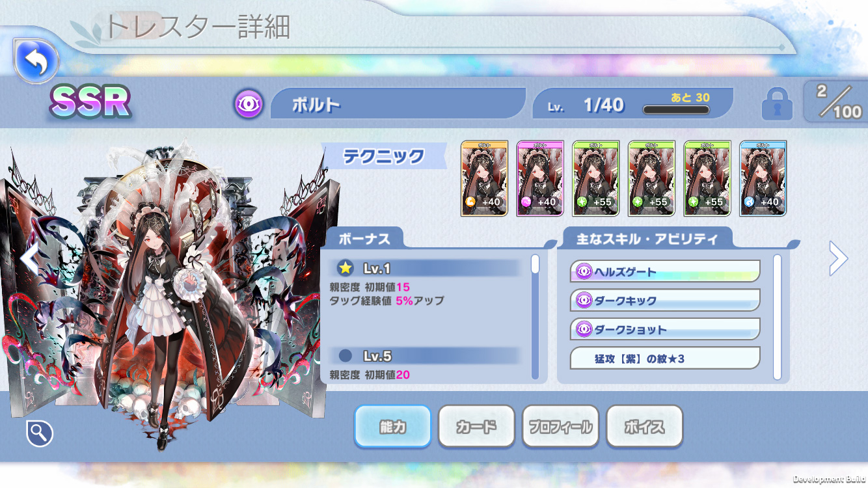Switch to the 能力 tab

tap(392, 427)
